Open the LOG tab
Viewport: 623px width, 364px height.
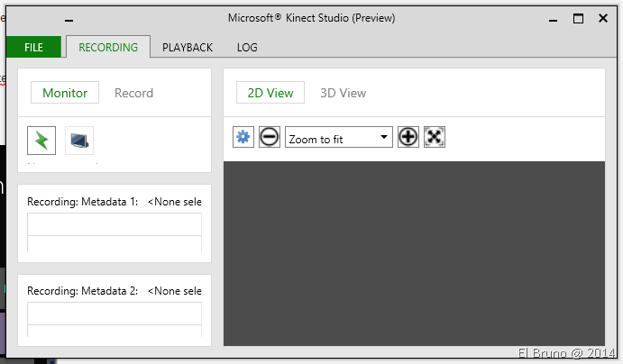point(247,47)
